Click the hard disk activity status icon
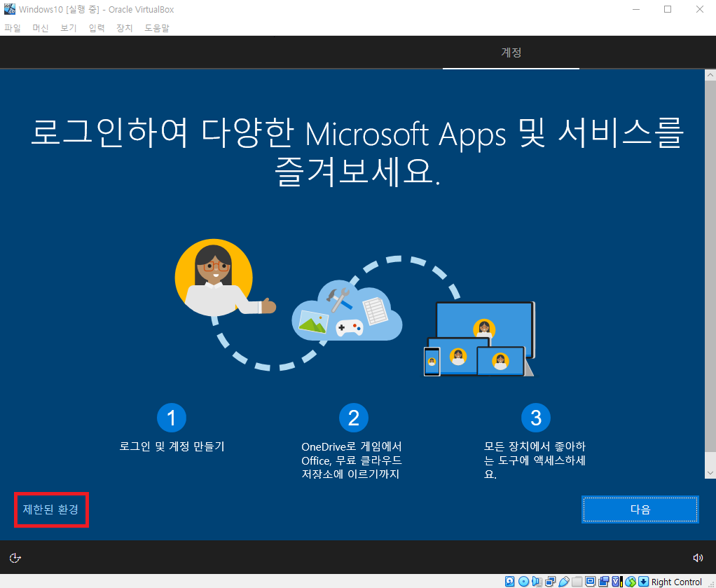The width and height of the screenshot is (716, 588). [x=509, y=581]
